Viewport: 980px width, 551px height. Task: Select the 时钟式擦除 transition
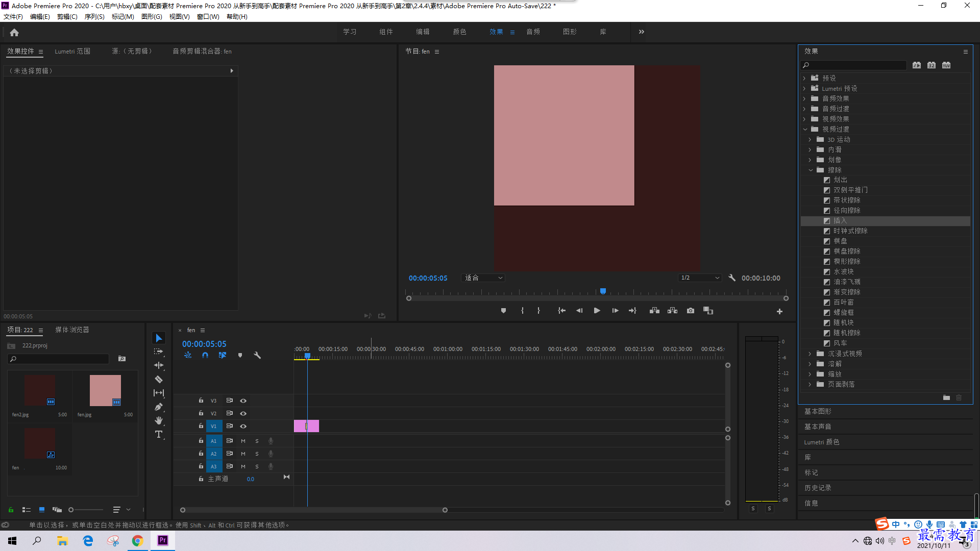pos(850,231)
